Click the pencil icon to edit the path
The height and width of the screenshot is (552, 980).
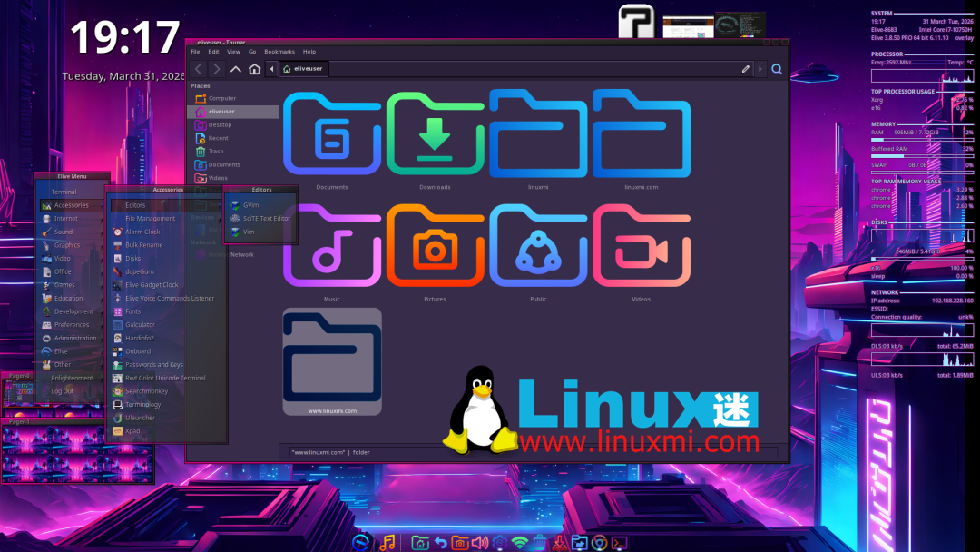point(745,68)
